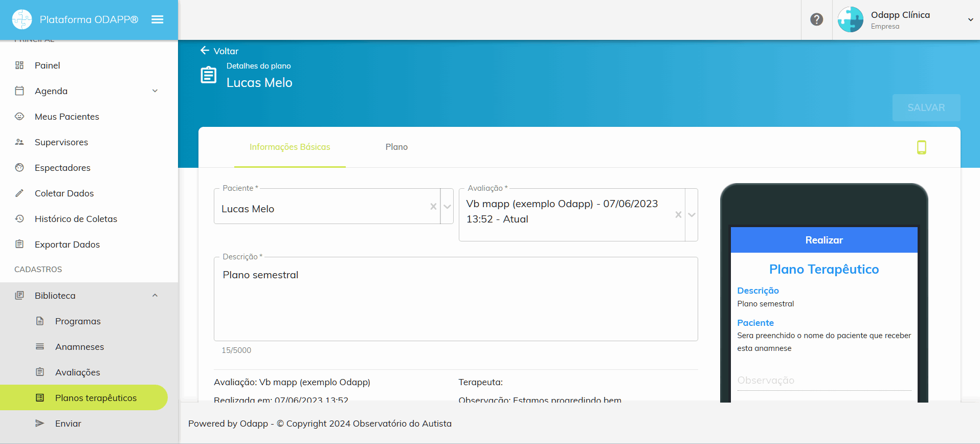The width and height of the screenshot is (980, 444).
Task: Click 'Avaliação: Vb mapp (exemplo Odapp)' text
Action: tap(292, 382)
